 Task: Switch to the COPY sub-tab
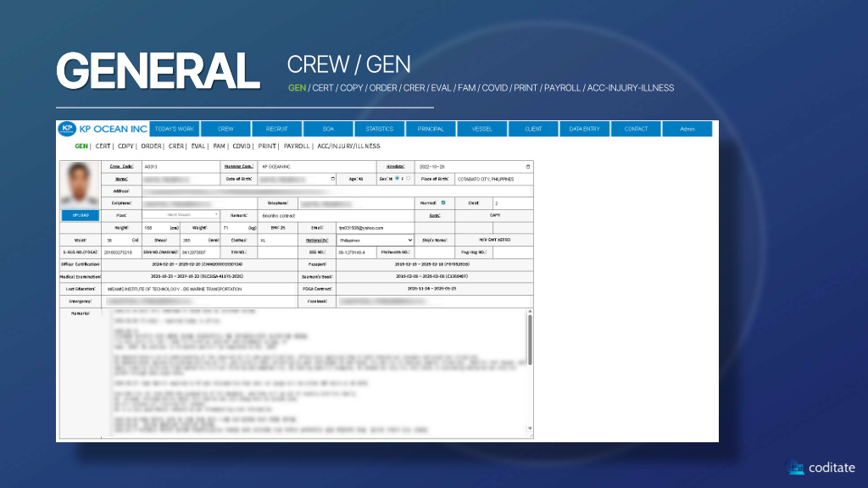coord(125,146)
